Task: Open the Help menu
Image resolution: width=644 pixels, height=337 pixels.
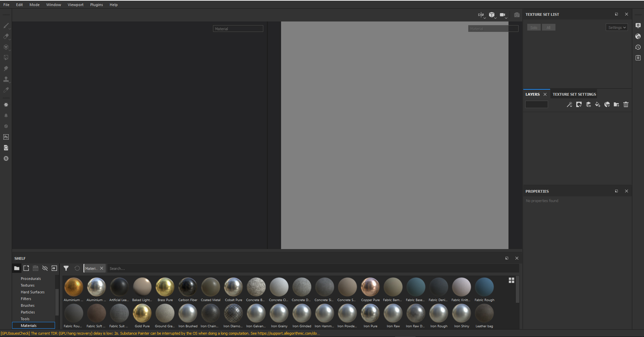Action: (114, 5)
